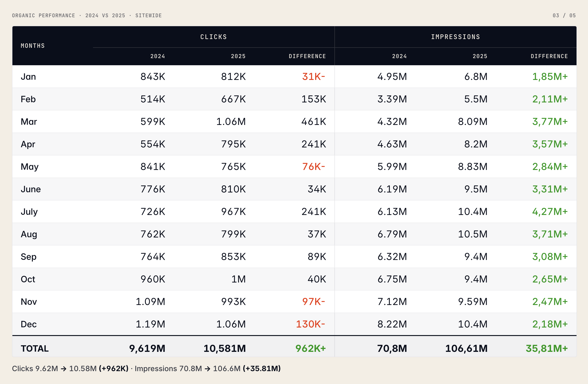588x384 pixels.
Task: Click June impressions 2025 value 9.5M
Action: (476, 189)
